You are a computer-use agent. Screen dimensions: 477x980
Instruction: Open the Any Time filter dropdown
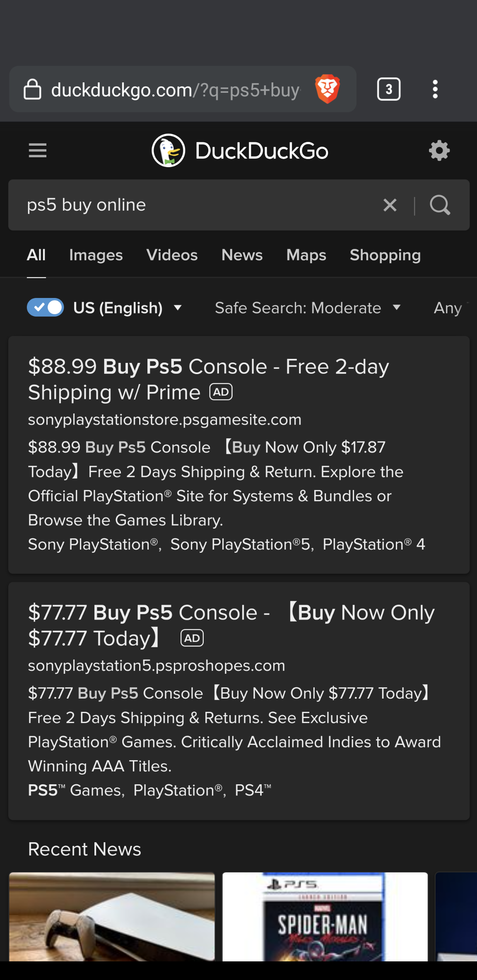[449, 307]
